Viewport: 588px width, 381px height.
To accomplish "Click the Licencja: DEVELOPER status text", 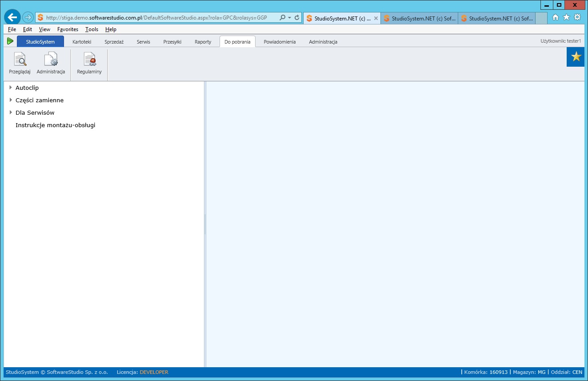I will (142, 372).
